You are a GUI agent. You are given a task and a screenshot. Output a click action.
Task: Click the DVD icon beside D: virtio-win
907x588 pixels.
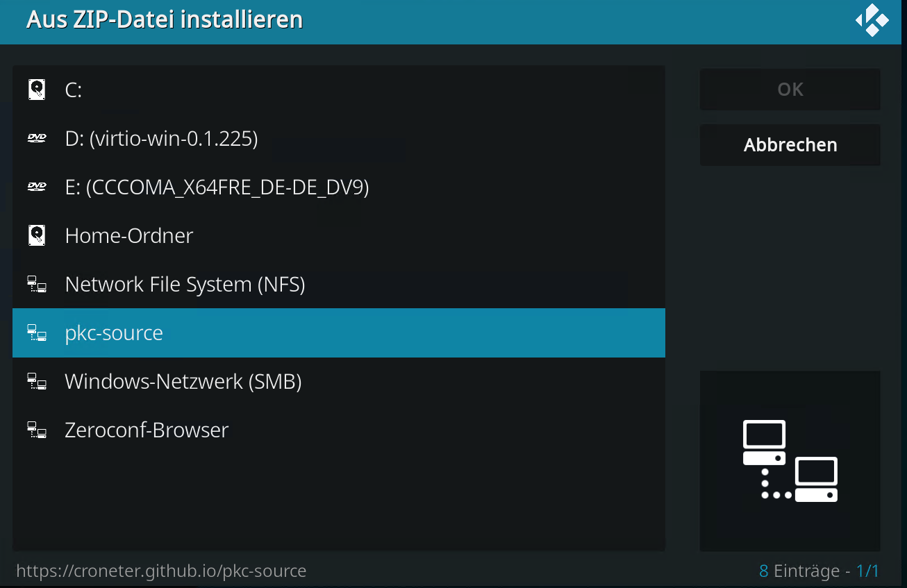37,139
